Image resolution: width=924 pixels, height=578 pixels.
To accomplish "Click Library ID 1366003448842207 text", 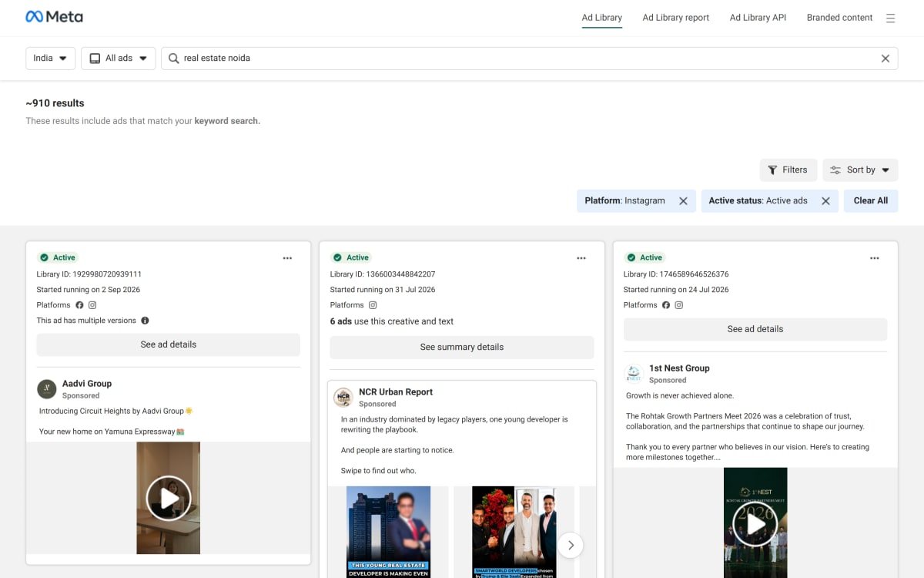I will (383, 274).
